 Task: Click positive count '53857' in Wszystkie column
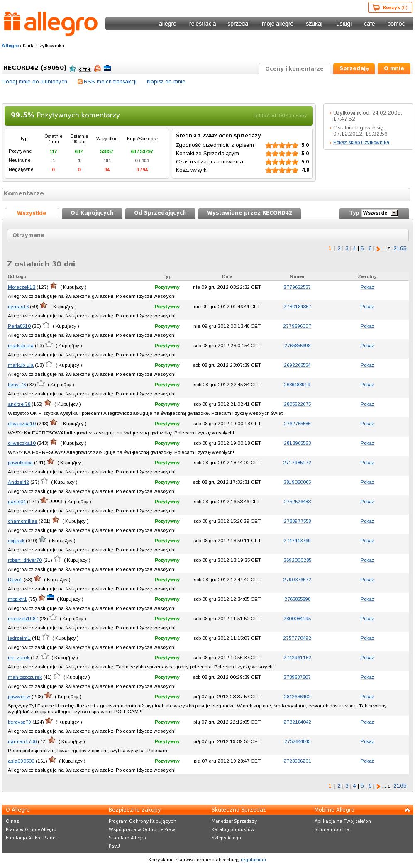(107, 151)
